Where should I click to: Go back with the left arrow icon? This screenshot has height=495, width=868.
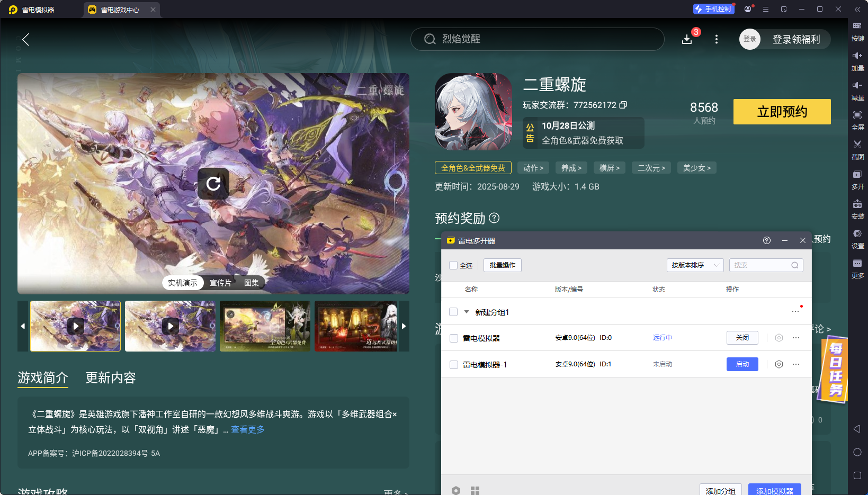pos(25,39)
